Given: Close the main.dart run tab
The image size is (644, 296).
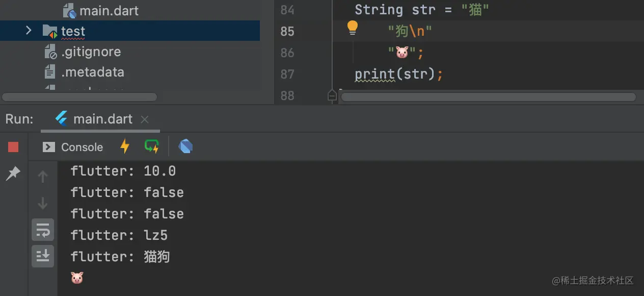Looking at the screenshot, I should tap(145, 119).
